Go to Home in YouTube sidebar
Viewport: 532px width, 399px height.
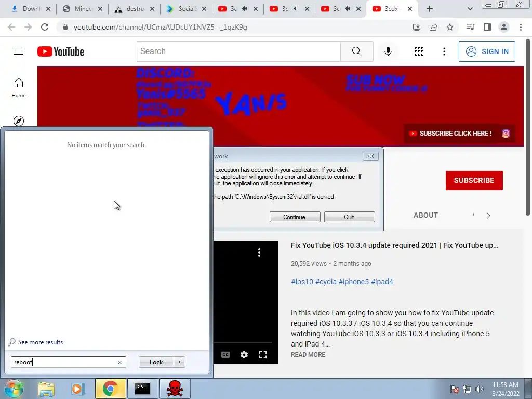[x=19, y=87]
